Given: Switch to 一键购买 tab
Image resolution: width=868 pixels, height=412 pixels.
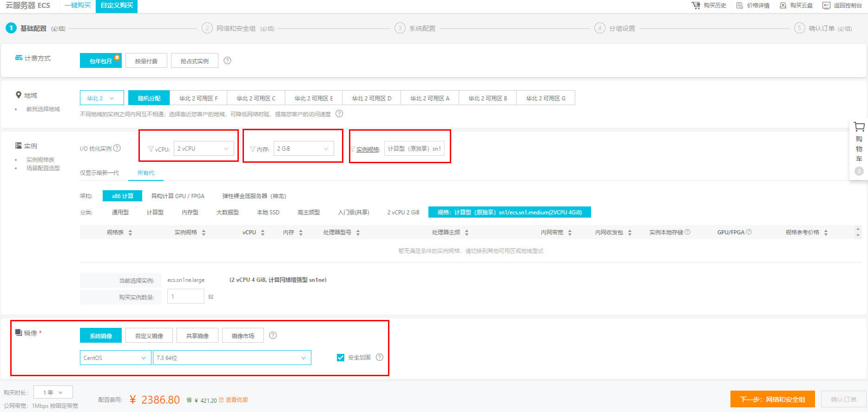Looking at the screenshot, I should click(x=78, y=6).
